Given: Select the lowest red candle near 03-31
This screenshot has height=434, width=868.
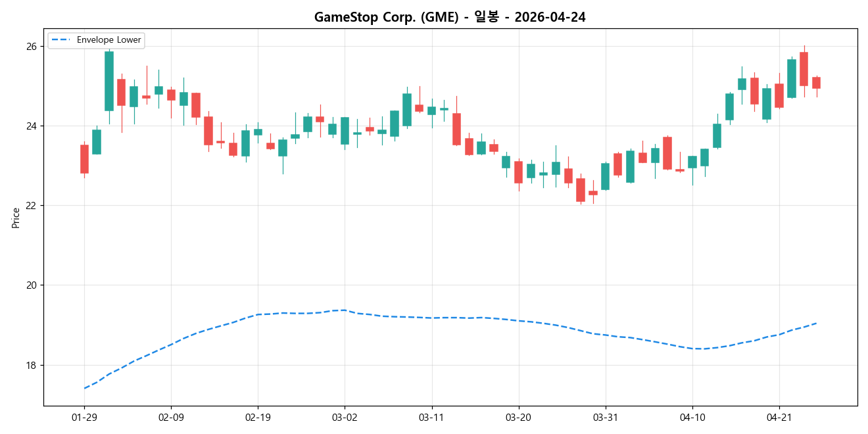Looking at the screenshot, I should (x=580, y=191).
